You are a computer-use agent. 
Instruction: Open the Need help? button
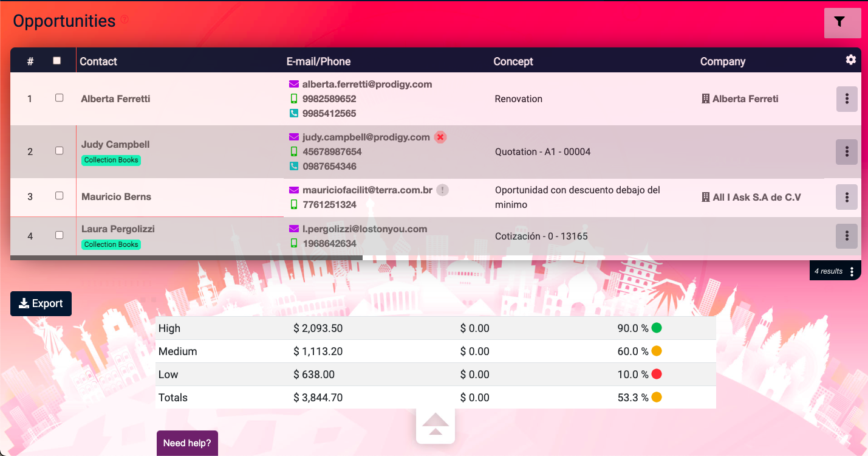pos(187,443)
